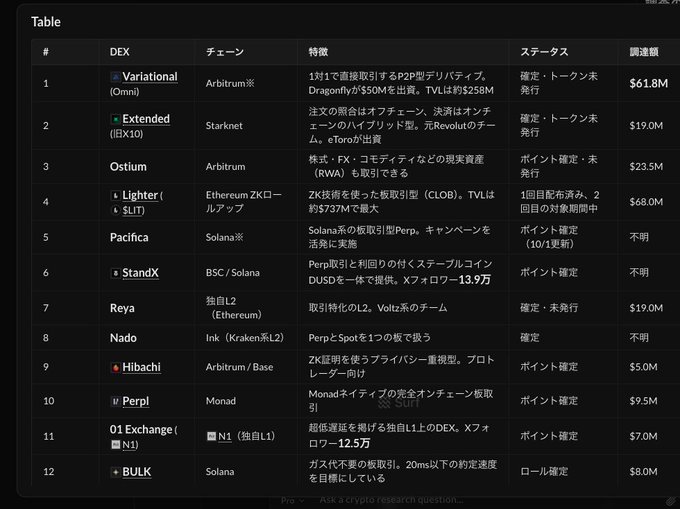The image size is (680, 509).
Task: Click the チェーン column header
Action: pyautogui.click(x=225, y=52)
